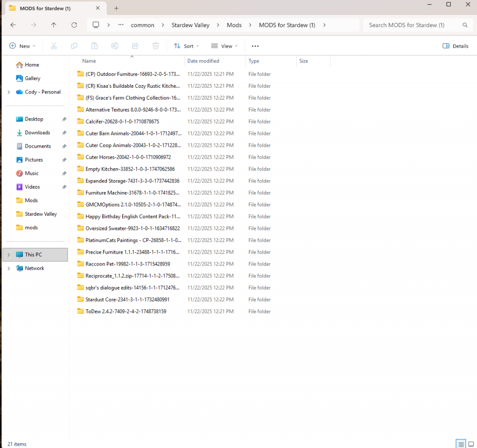This screenshot has height=448, width=477.
Task: Click the Search MODS for Stardew field
Action: 413,25
